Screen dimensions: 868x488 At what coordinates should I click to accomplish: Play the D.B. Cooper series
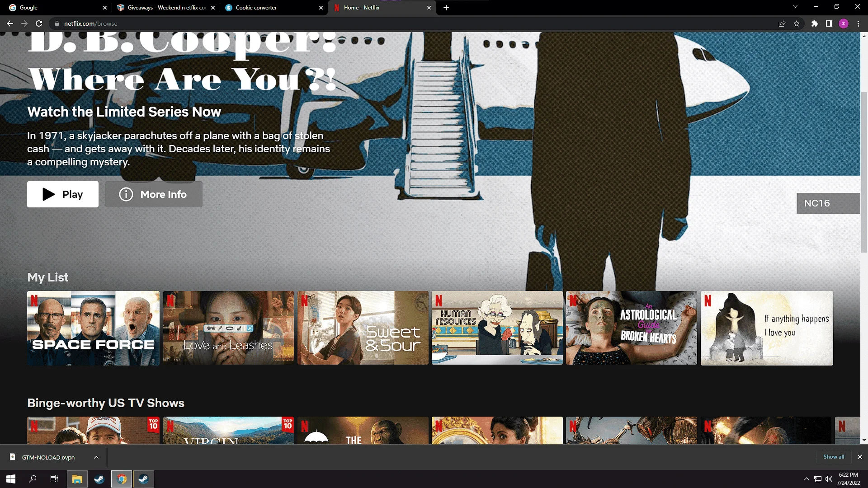pos(63,194)
